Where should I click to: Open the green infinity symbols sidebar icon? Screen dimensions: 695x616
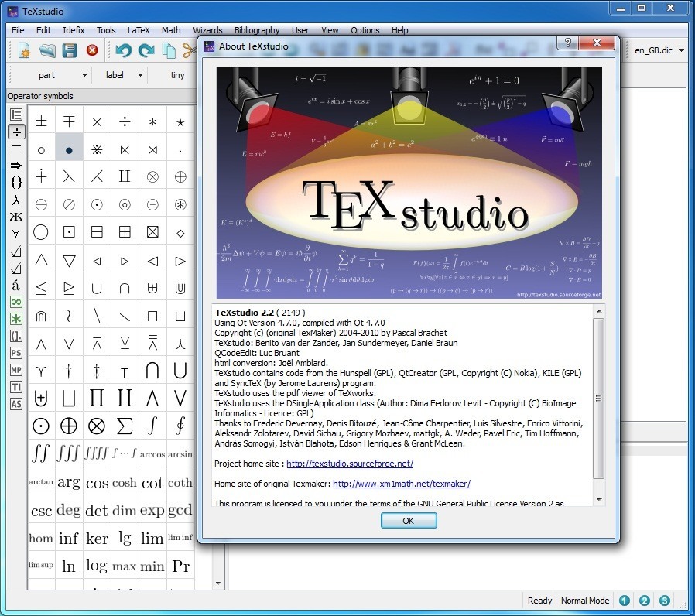click(16, 303)
